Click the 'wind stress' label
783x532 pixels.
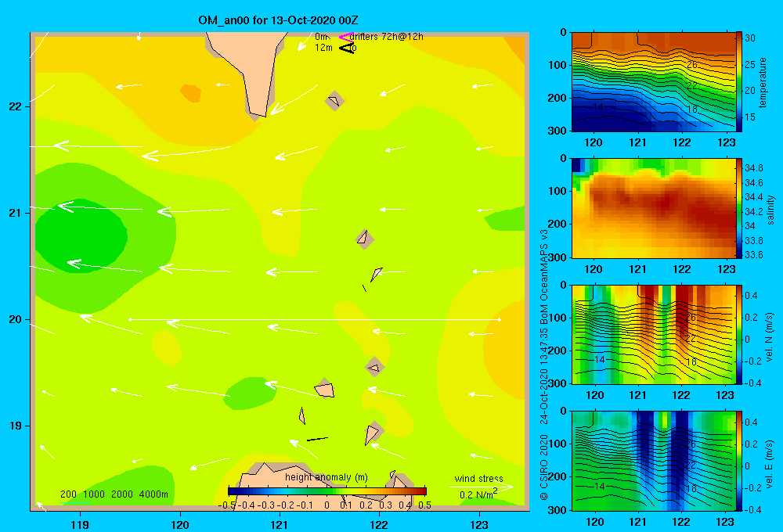pos(478,478)
